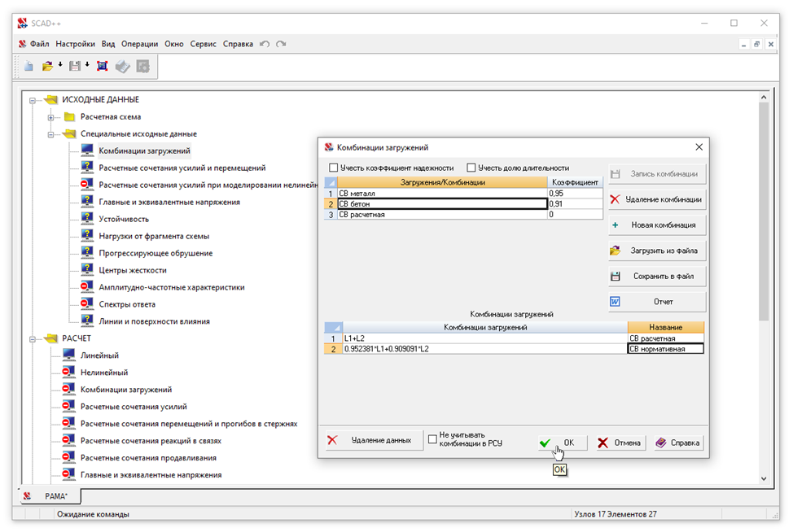Click the Отмена button
Viewport: 793px width, 532px height.
(620, 443)
